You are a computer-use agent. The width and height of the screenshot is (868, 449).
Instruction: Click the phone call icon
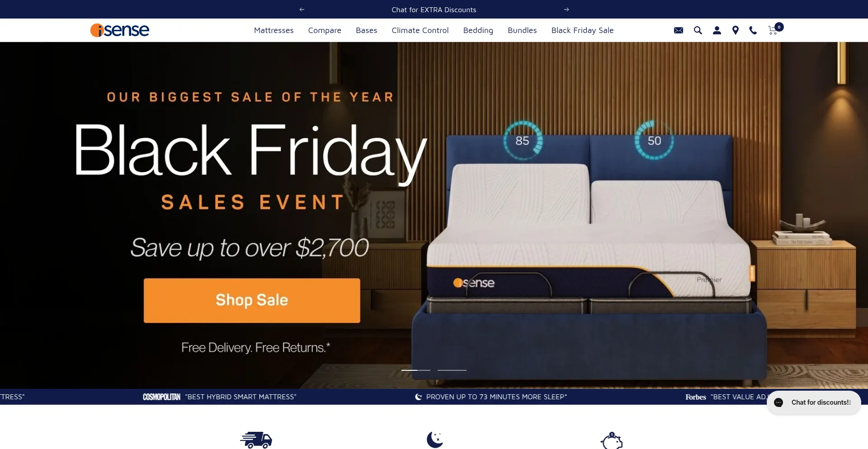753,30
